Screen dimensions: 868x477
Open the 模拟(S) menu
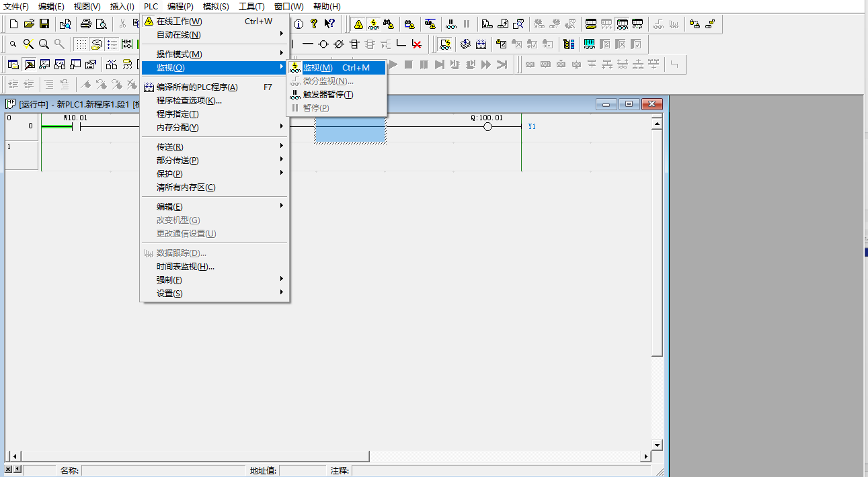pyautogui.click(x=216, y=7)
